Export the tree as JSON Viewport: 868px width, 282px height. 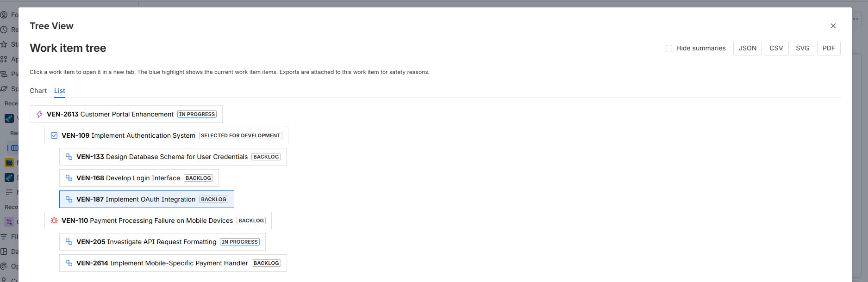tap(748, 48)
